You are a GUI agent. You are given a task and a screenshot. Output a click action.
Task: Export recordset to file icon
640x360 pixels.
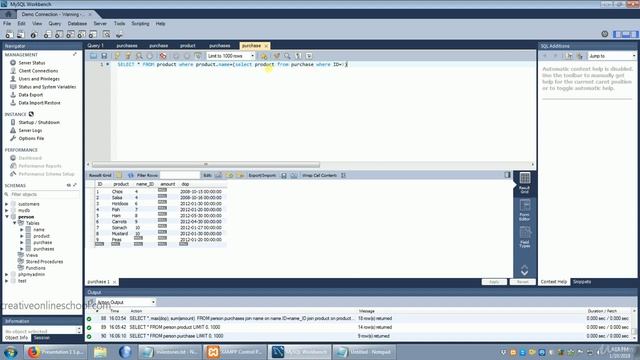coord(284,176)
